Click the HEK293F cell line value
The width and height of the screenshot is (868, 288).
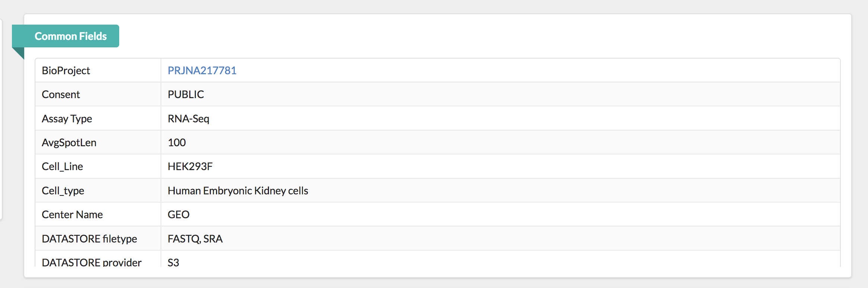pyautogui.click(x=190, y=166)
